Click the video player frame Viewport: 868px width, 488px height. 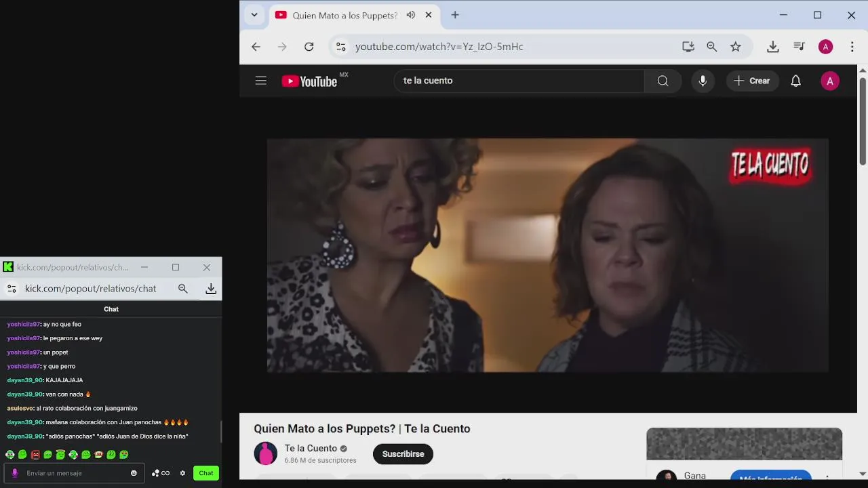click(547, 255)
